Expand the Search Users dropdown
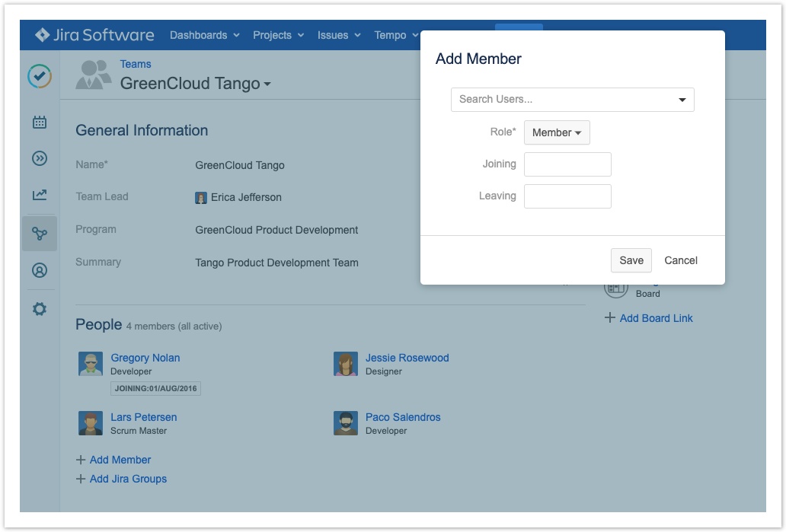The image size is (786, 532). coord(682,100)
